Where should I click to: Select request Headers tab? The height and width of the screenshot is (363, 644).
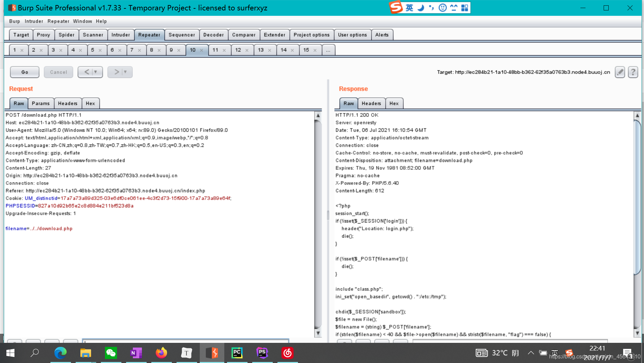coord(68,104)
